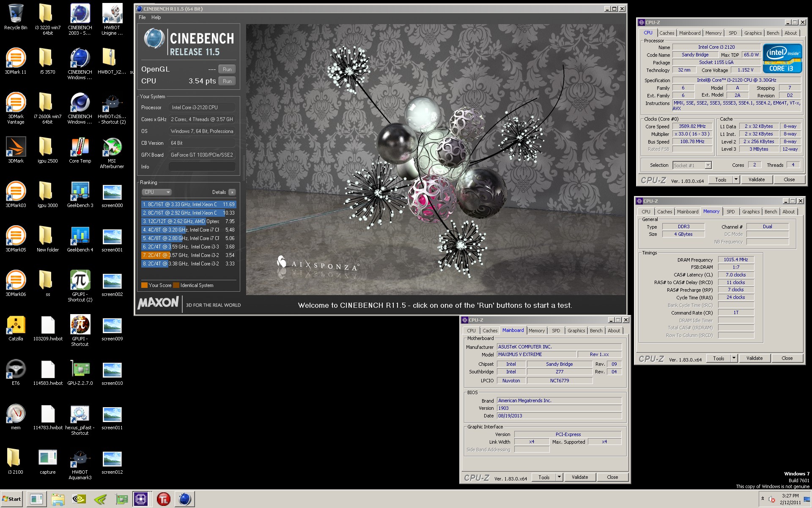
Task: Open Tools dropdown arrow in CPU-Z Memory window
Action: pos(734,358)
